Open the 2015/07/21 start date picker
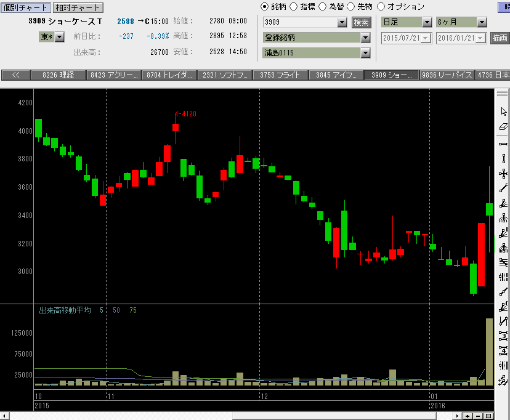This screenshot has height=420, width=510. click(x=425, y=38)
